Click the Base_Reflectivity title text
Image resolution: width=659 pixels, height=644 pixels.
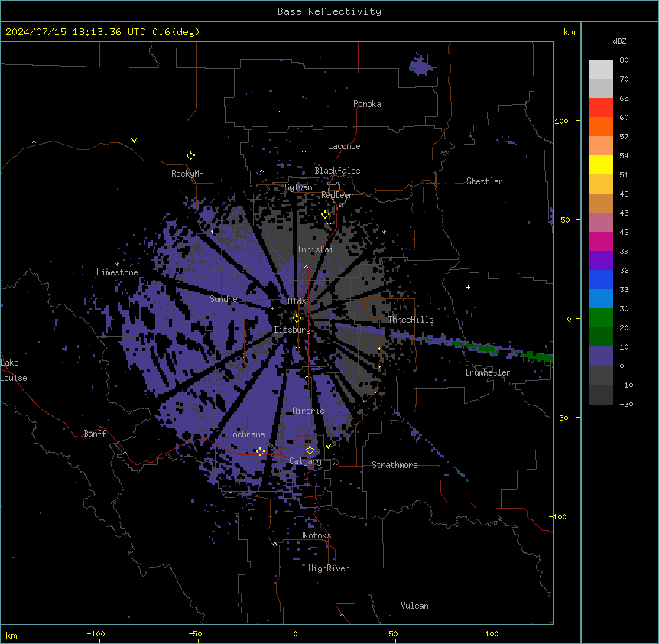[329, 11]
